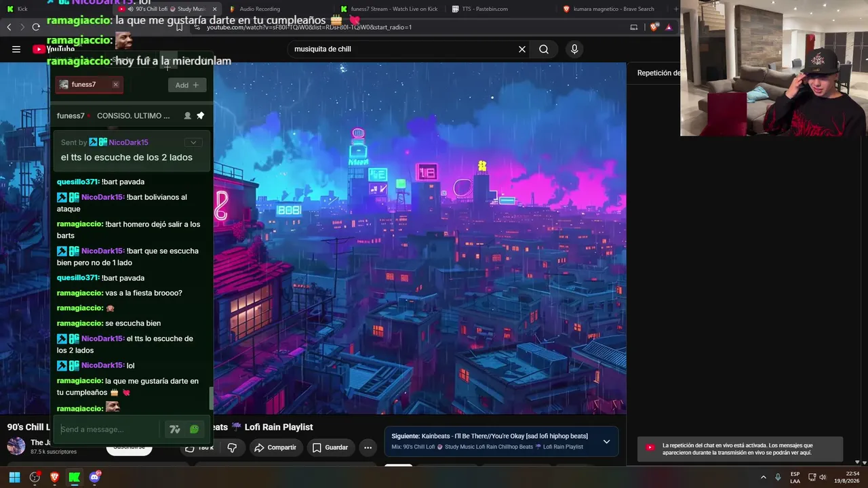Click quesillo371's username in the first '!bart pavada'
The image size is (868, 488).
point(79,182)
